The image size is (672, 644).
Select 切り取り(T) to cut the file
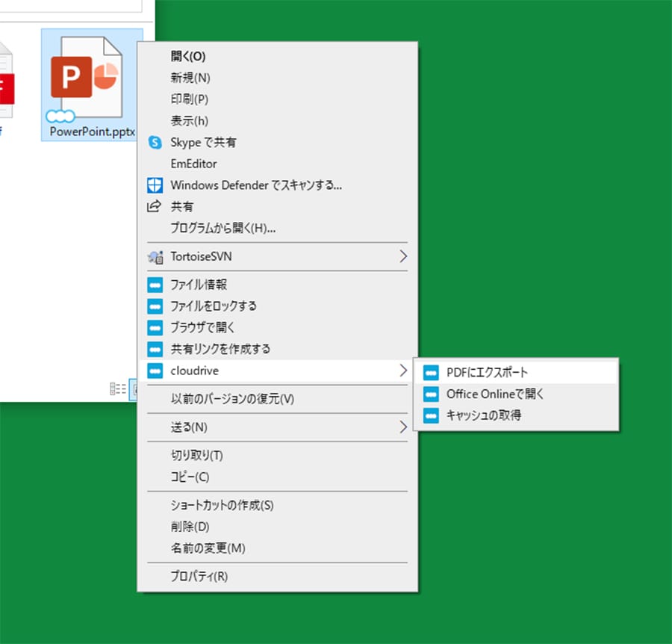277,455
